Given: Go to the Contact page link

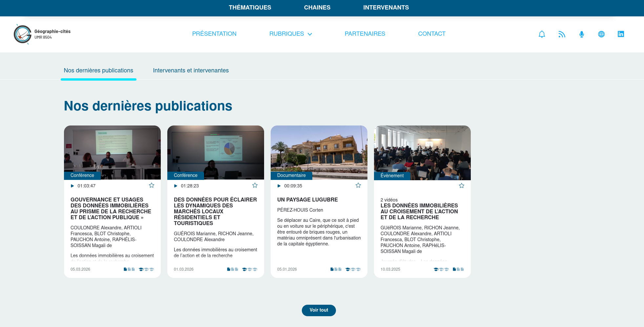Looking at the screenshot, I should coord(431,34).
